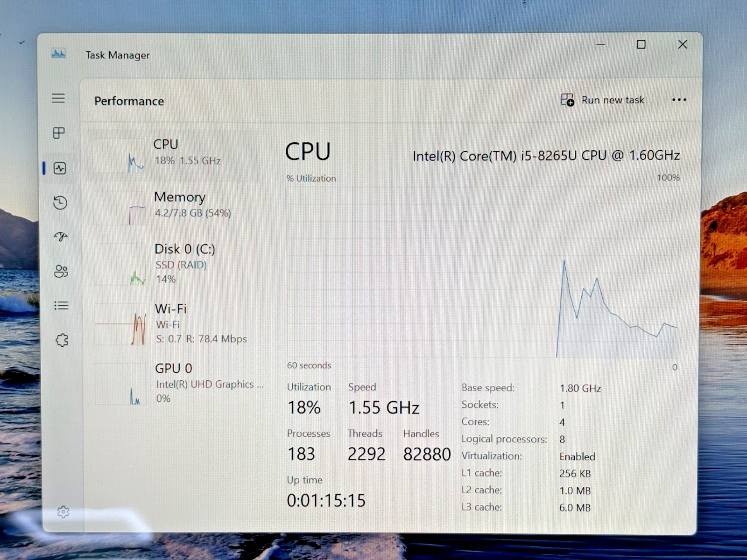The height and width of the screenshot is (560, 747).
Task: Click the Wi-Fi speed S: 0.7 R: 78.4 Mbps
Action: [201, 339]
